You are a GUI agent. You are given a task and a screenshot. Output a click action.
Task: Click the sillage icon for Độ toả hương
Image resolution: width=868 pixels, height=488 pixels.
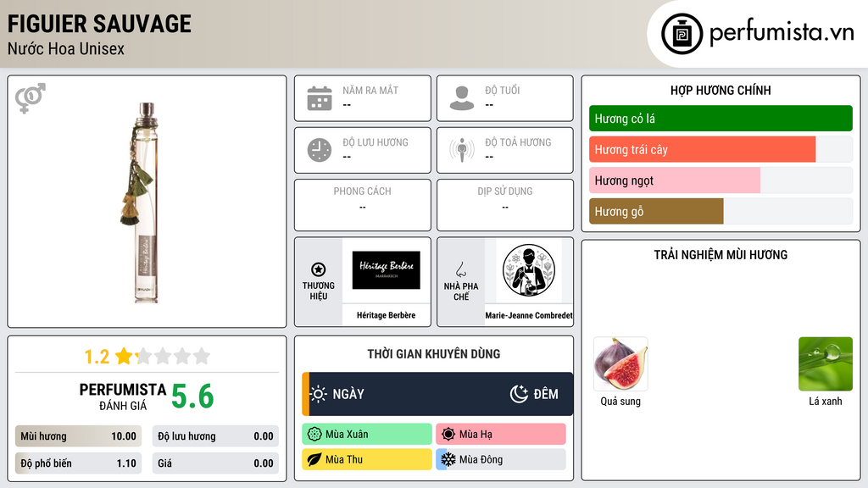pyautogui.click(x=462, y=150)
